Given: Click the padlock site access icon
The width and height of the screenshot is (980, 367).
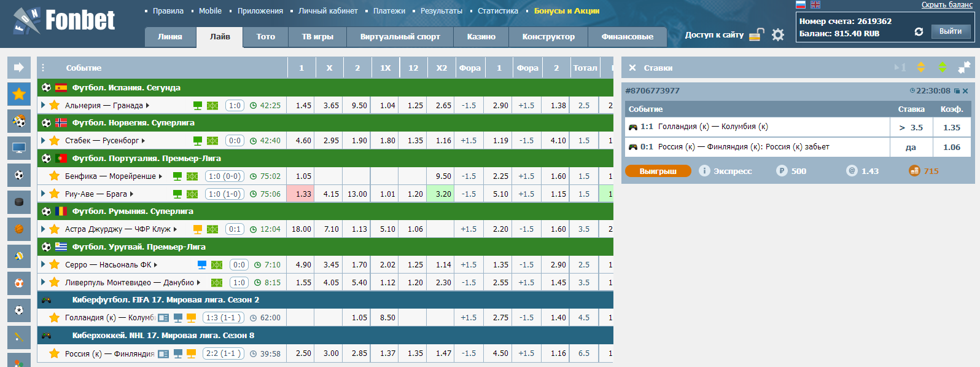Looking at the screenshot, I should (757, 34).
